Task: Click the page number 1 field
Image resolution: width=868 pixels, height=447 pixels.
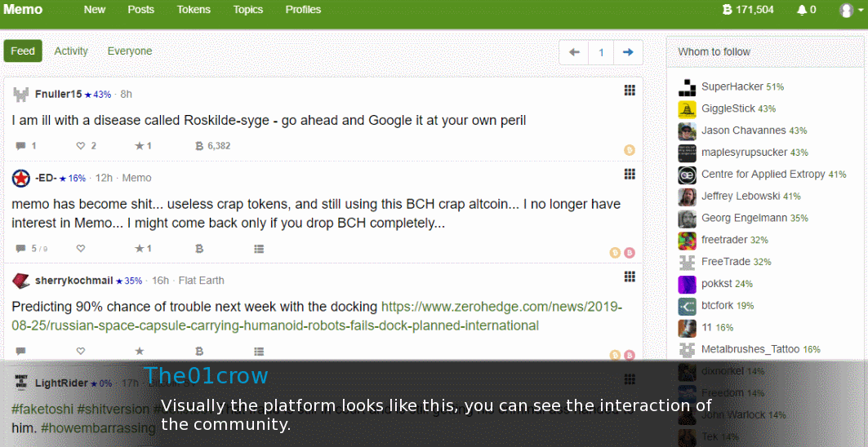Action: tap(601, 52)
